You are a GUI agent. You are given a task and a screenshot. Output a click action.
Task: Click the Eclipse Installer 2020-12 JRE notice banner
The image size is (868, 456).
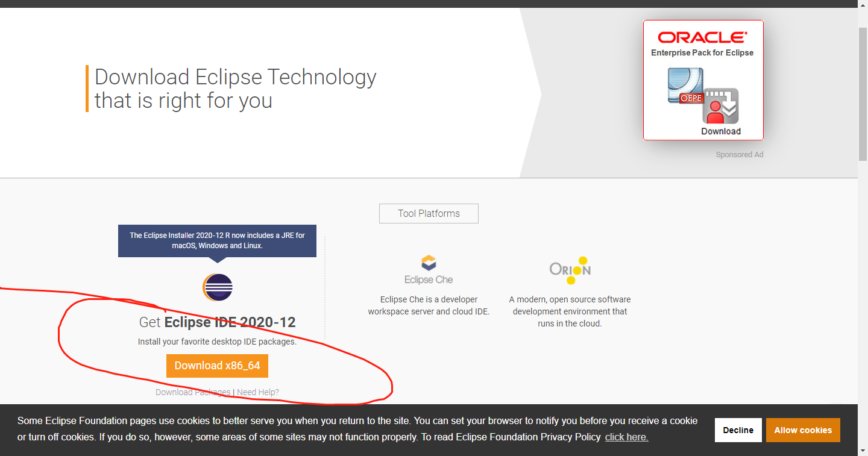217,240
